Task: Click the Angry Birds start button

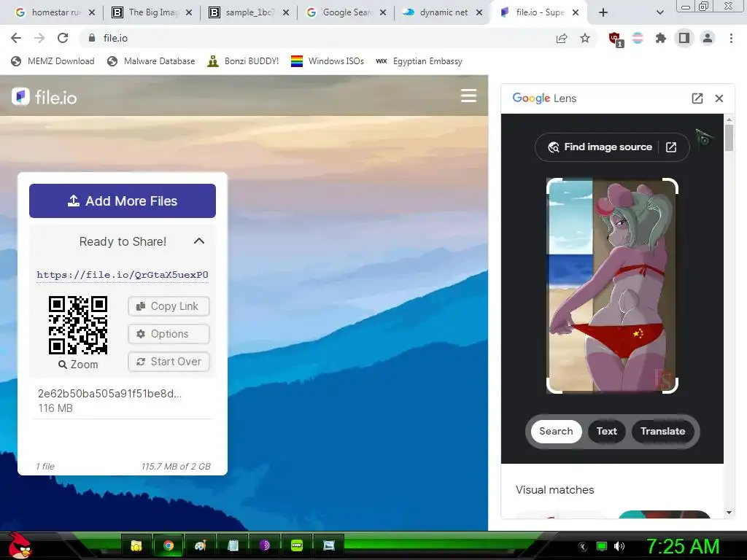Action: click(20, 545)
